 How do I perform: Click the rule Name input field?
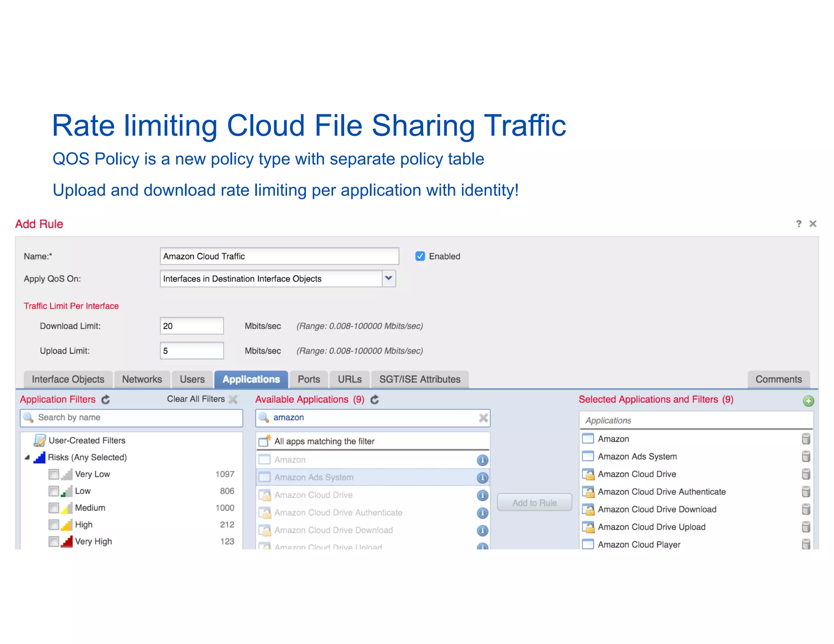279,256
